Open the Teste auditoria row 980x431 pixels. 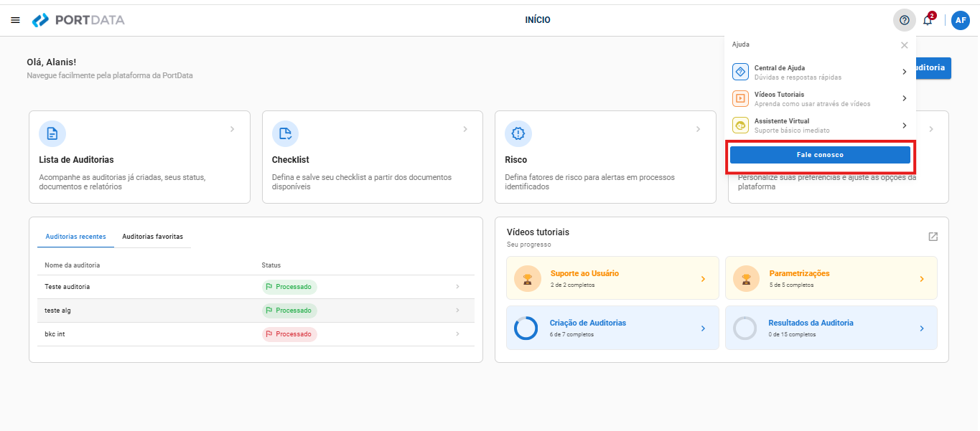point(256,287)
